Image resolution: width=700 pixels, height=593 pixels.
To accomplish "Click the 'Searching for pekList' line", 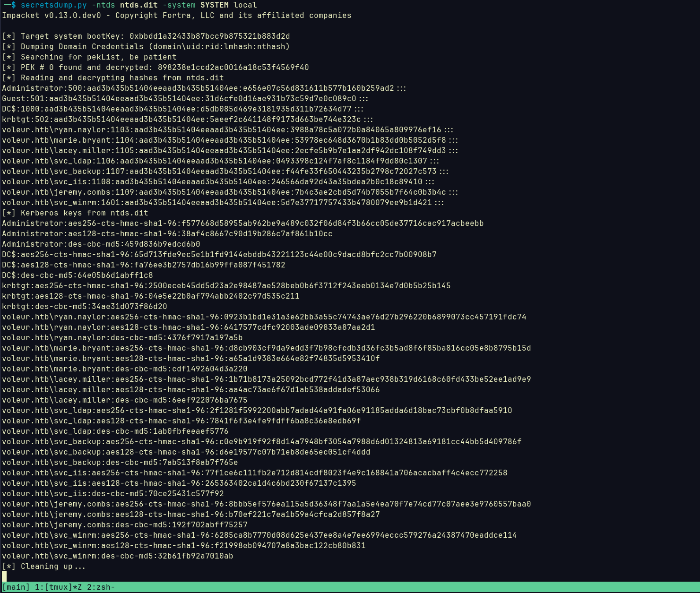I will (89, 57).
